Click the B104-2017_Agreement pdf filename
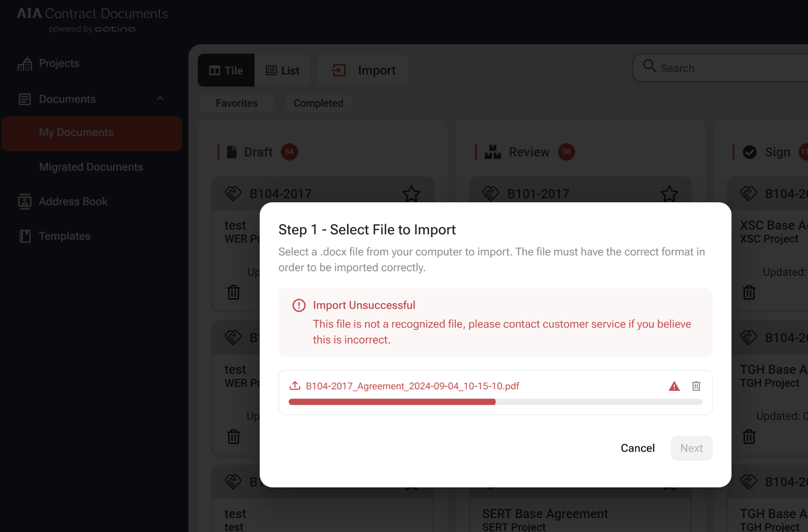808x532 pixels. click(412, 386)
